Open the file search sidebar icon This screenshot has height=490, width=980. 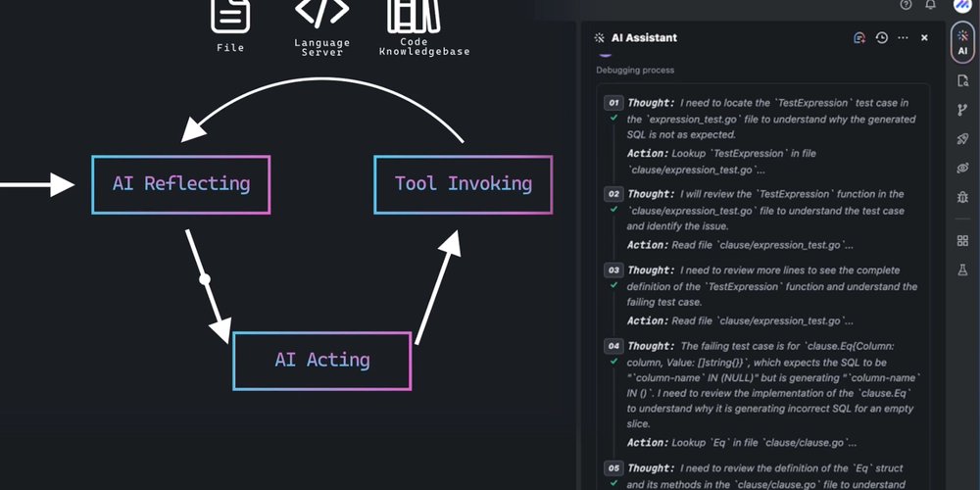[x=962, y=80]
